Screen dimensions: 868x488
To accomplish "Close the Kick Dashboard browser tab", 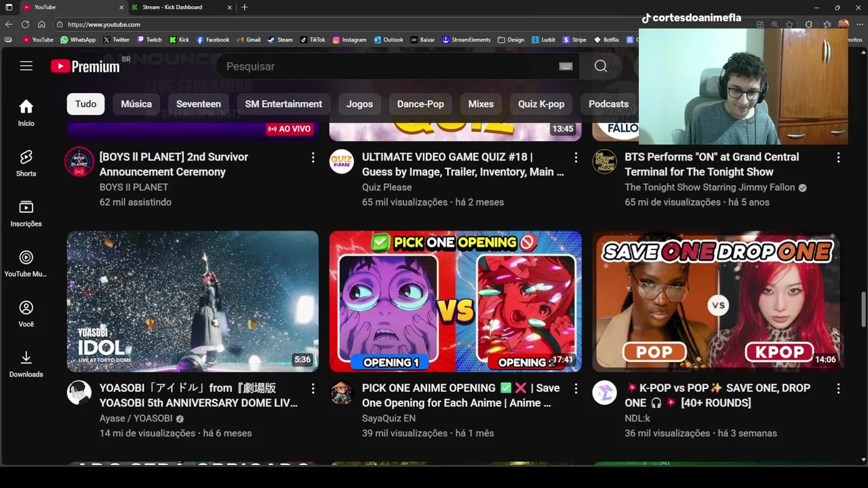I will pyautogui.click(x=230, y=7).
